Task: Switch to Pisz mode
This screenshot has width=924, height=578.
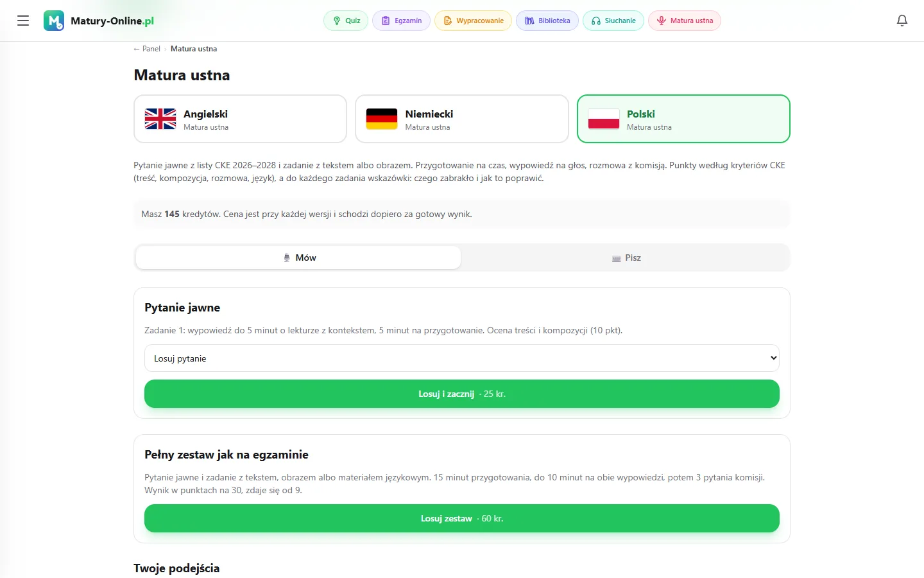Action: click(626, 258)
